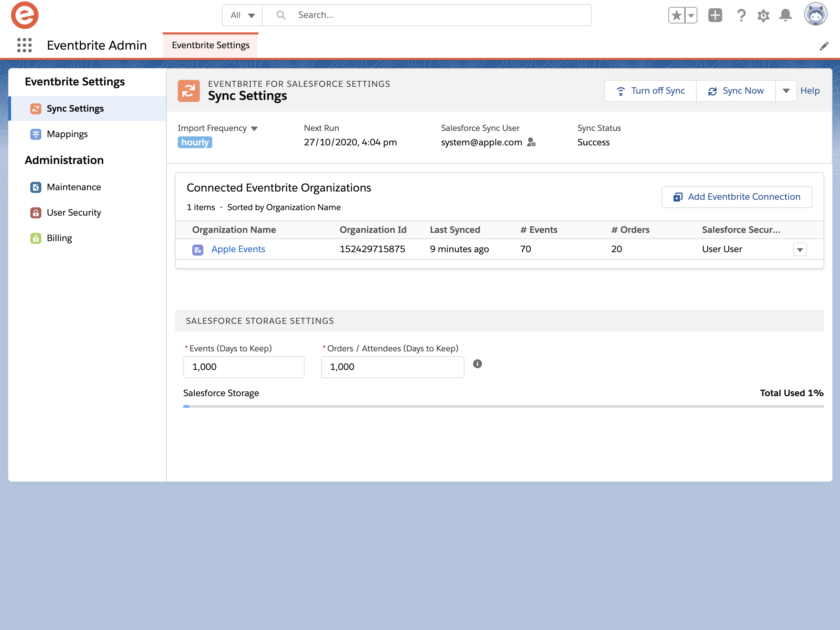
Task: Click the Events Days to Keep field
Action: click(244, 367)
